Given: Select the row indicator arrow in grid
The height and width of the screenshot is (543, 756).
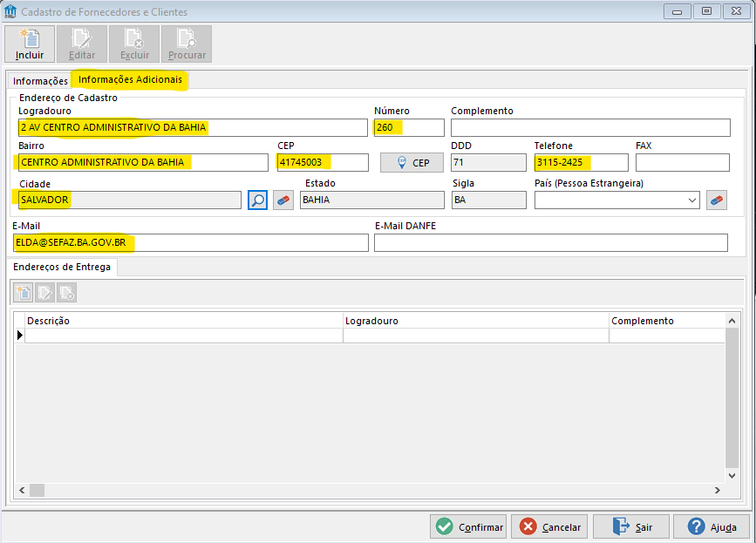Looking at the screenshot, I should tap(20, 336).
